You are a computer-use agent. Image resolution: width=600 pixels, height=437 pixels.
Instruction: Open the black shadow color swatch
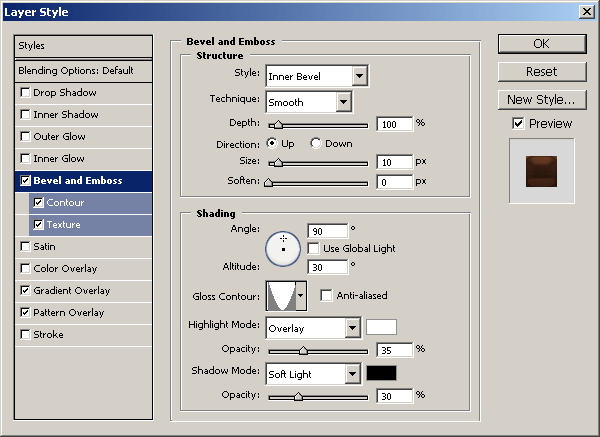click(x=381, y=373)
